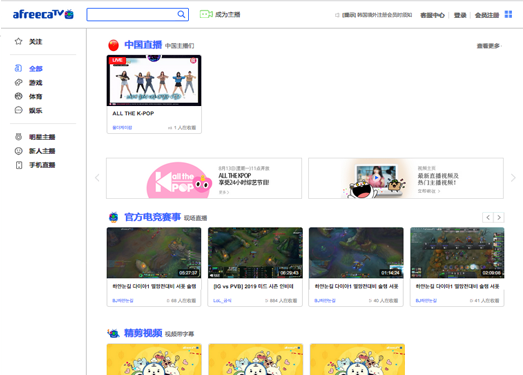Screen dimensions: 523x375
Task: Open 明星主播 in the sidebar
Action: (x=42, y=137)
